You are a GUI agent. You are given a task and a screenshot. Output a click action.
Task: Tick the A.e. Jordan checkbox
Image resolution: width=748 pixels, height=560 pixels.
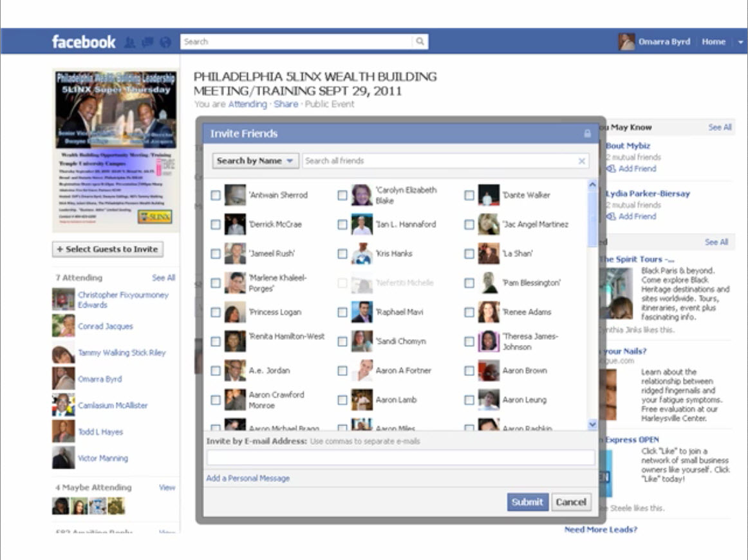216,371
